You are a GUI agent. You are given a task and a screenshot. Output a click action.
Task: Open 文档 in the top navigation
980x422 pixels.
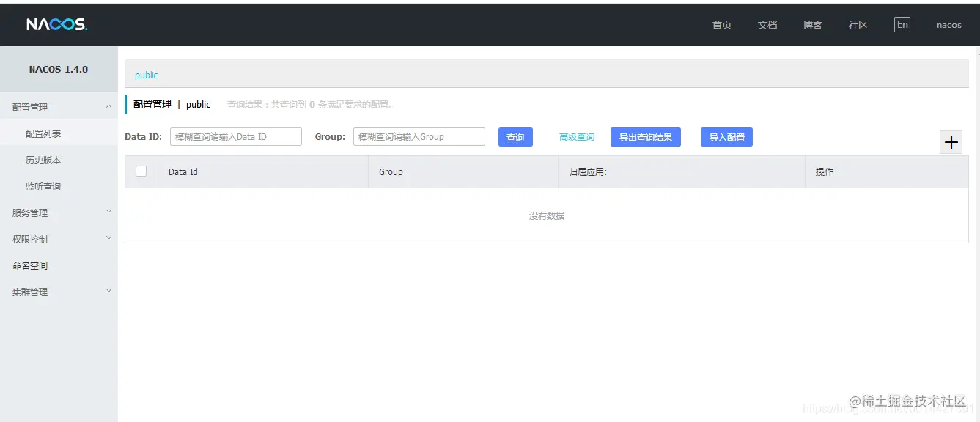[767, 25]
